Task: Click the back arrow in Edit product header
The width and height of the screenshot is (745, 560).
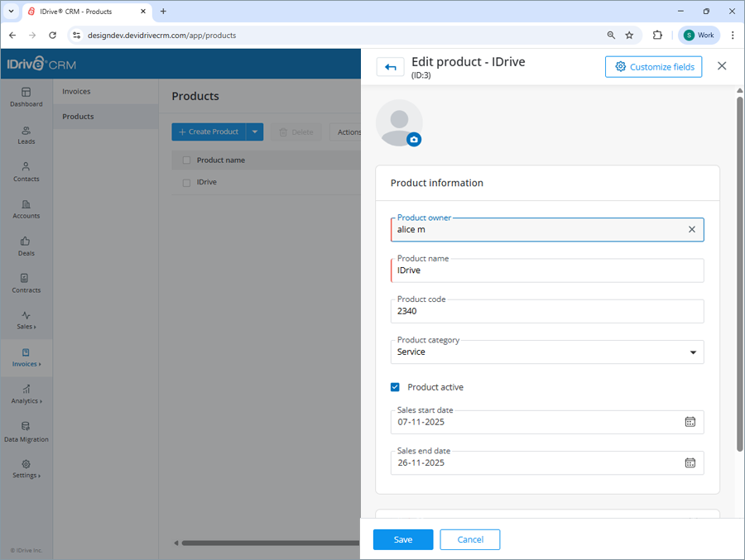Action: pyautogui.click(x=390, y=66)
